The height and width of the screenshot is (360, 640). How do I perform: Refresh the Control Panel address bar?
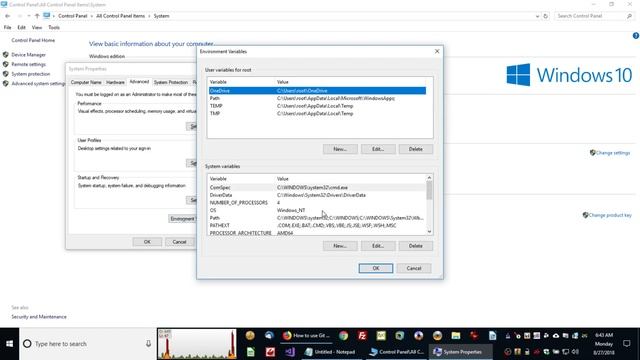(545, 16)
